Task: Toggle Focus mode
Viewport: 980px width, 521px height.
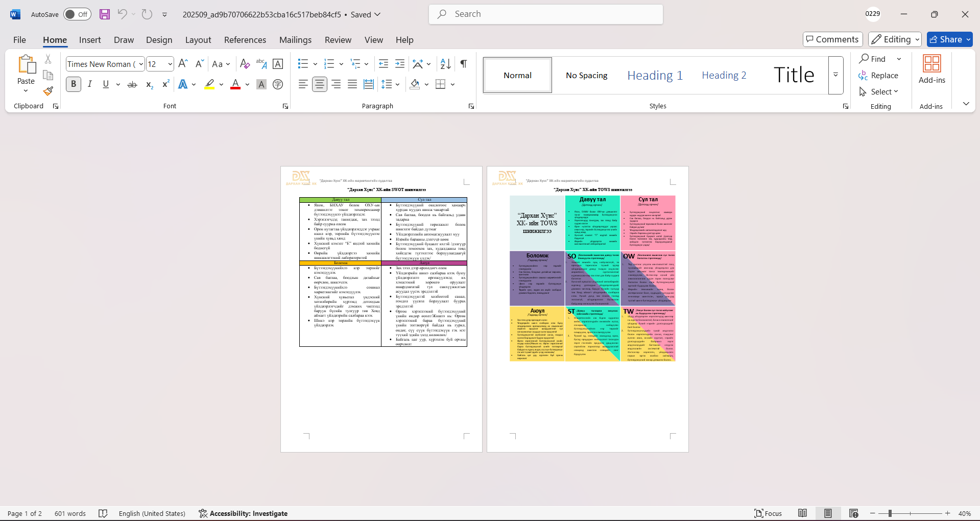Action: (x=768, y=513)
